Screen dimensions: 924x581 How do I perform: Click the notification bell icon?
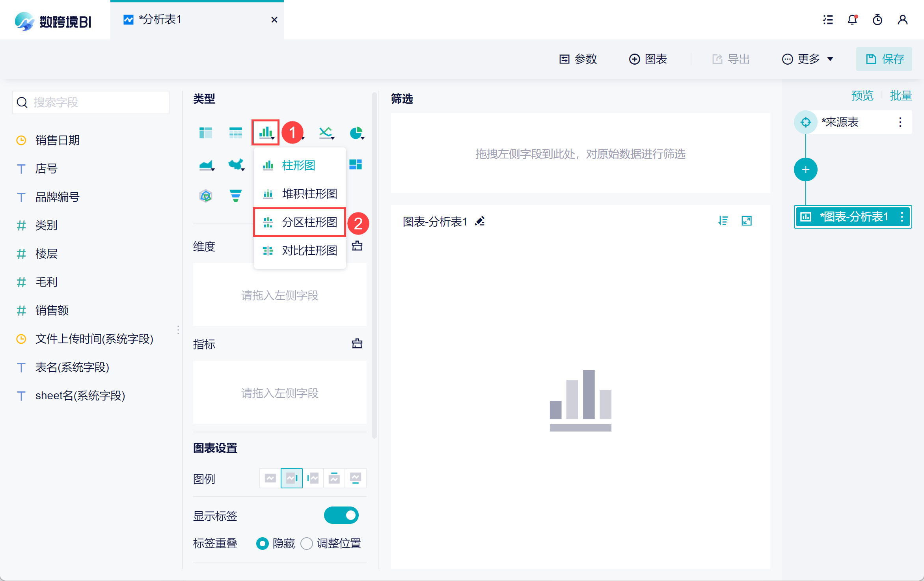coord(852,20)
